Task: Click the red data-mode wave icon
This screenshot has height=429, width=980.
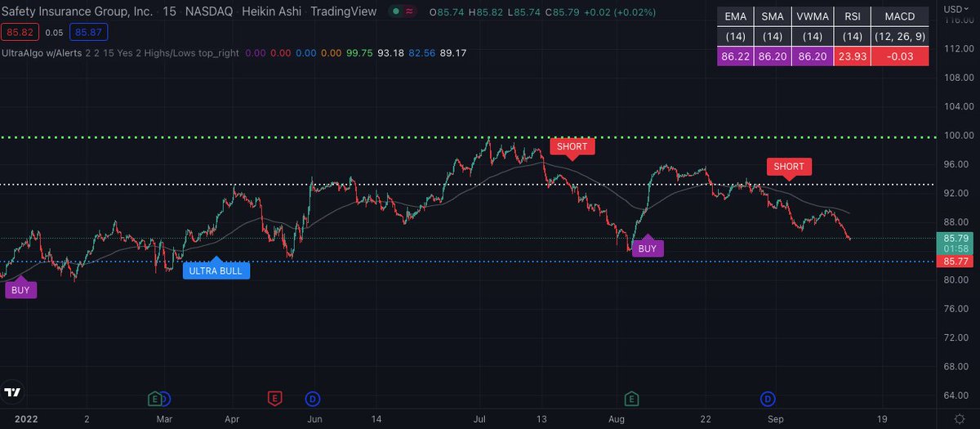Action: pos(409,12)
